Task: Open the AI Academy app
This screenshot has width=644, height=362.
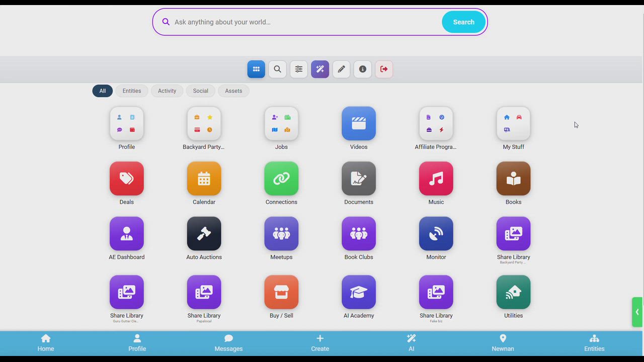Action: tap(359, 292)
